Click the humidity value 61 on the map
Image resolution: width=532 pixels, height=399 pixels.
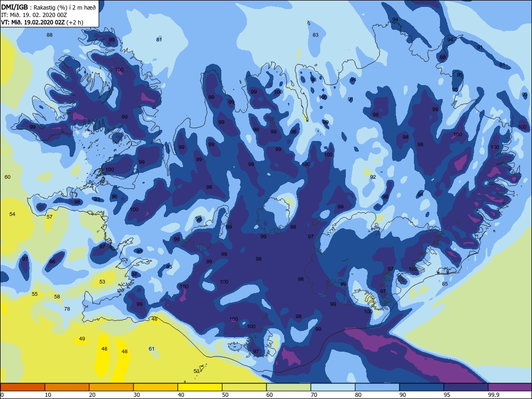[152, 348]
